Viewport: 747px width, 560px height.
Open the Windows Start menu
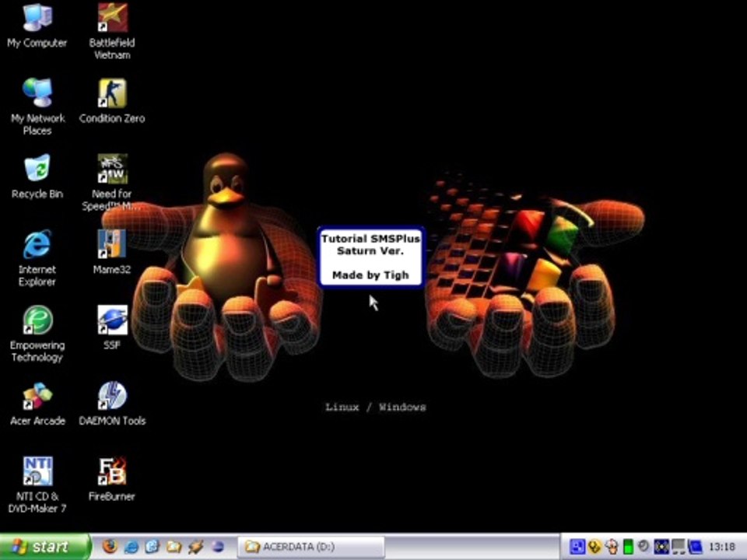pos(44,547)
